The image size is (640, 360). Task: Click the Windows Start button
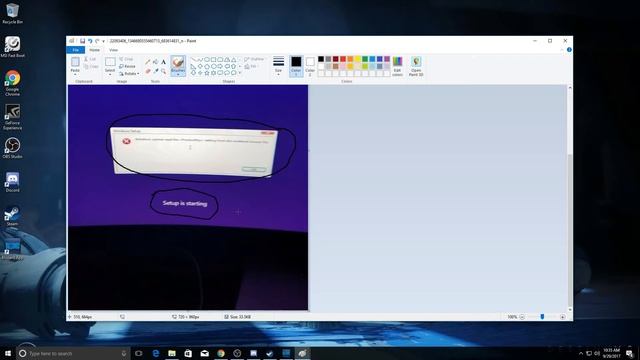(x=8, y=353)
